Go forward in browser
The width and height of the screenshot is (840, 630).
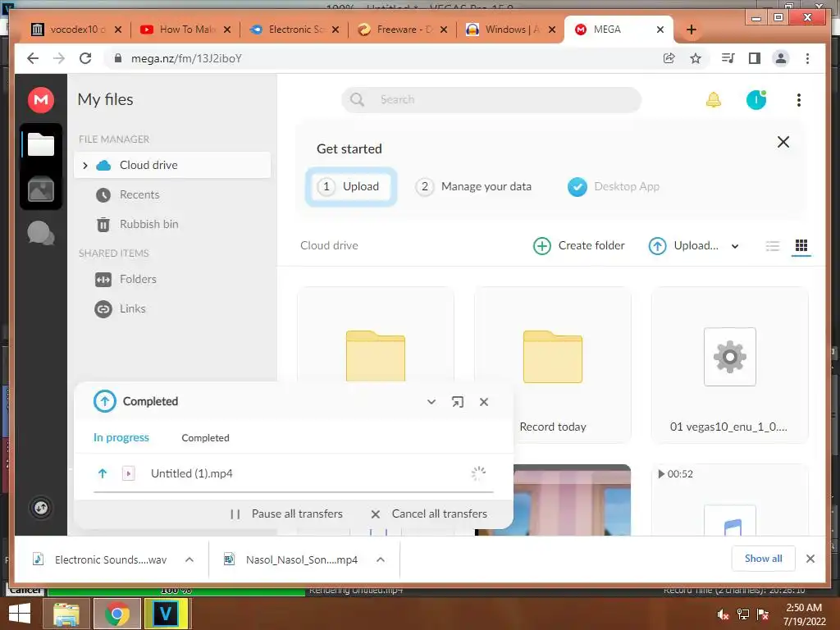click(x=59, y=58)
